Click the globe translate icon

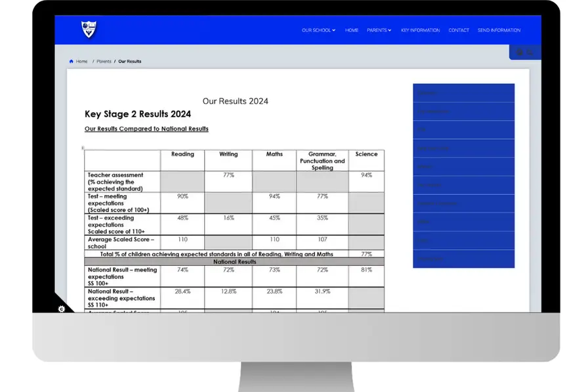pyautogui.click(x=519, y=53)
